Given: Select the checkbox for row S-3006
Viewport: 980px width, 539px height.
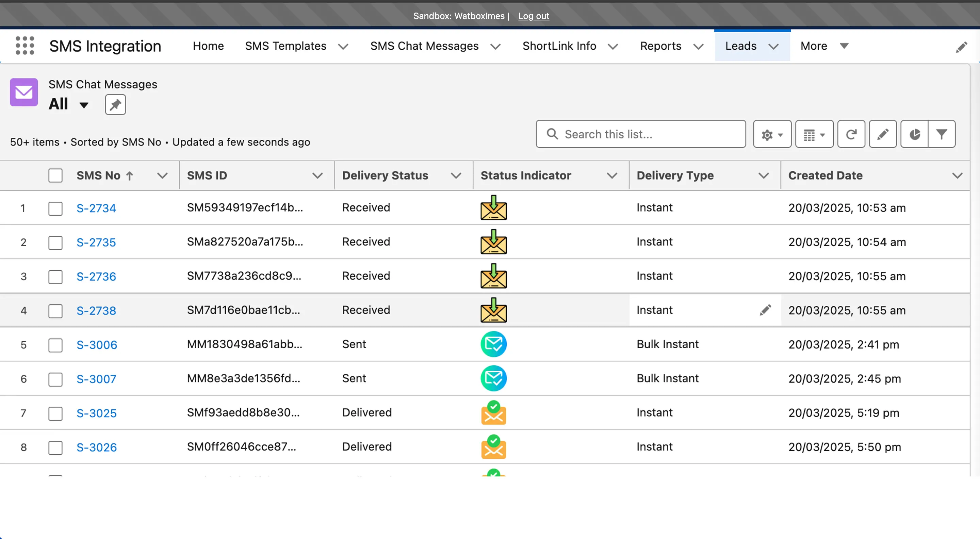Looking at the screenshot, I should coord(55,345).
